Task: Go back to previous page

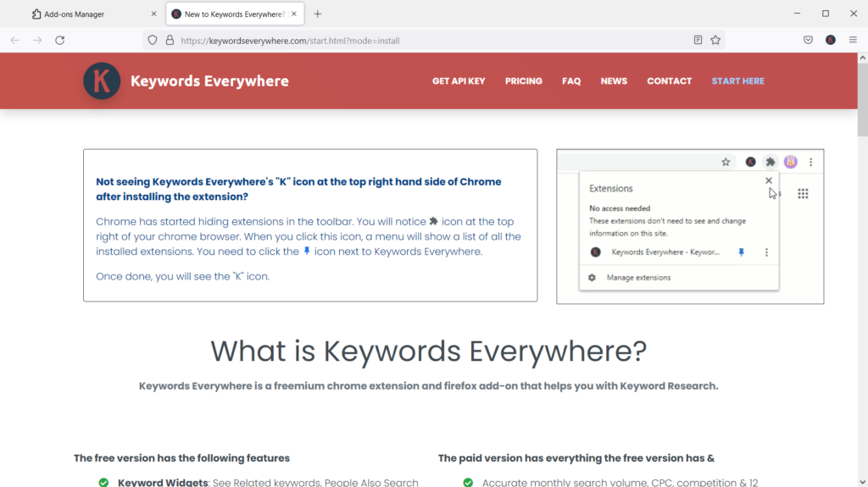Action: click(15, 40)
